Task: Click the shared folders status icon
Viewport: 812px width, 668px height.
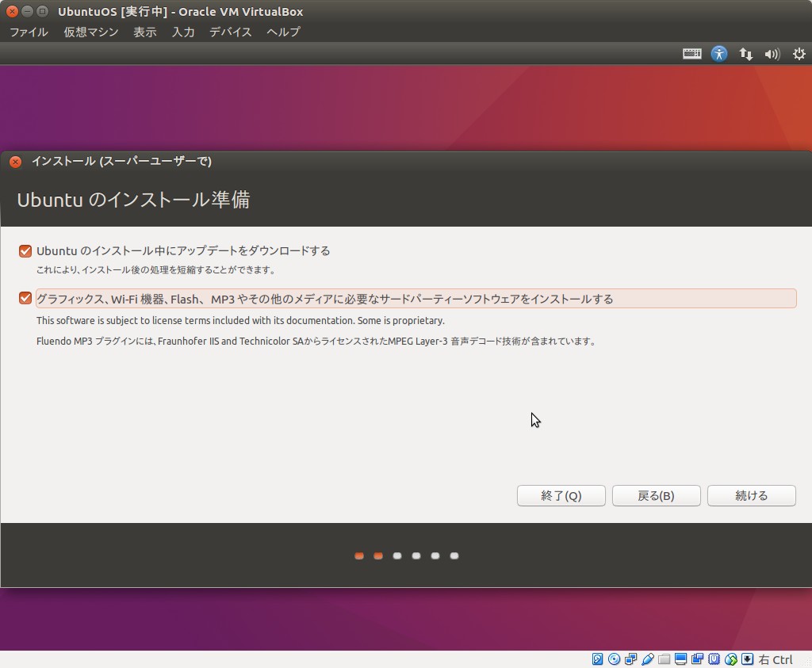Action: point(664,658)
